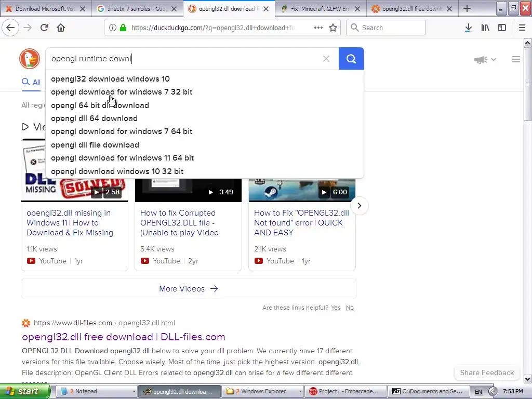Image resolution: width=532 pixels, height=399 pixels.
Task: Close the opengl32.dll free download tab
Action: 449,9
